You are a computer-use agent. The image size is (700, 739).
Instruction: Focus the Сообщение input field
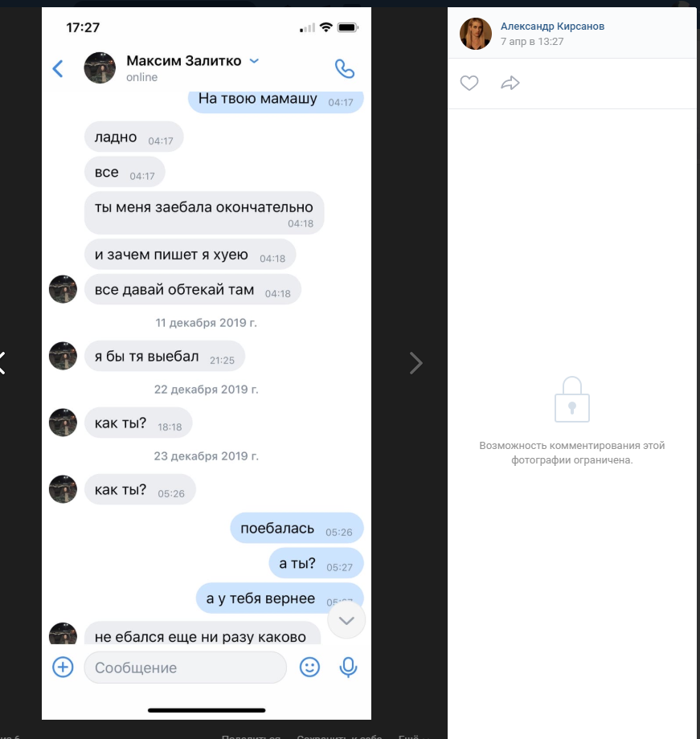click(186, 668)
